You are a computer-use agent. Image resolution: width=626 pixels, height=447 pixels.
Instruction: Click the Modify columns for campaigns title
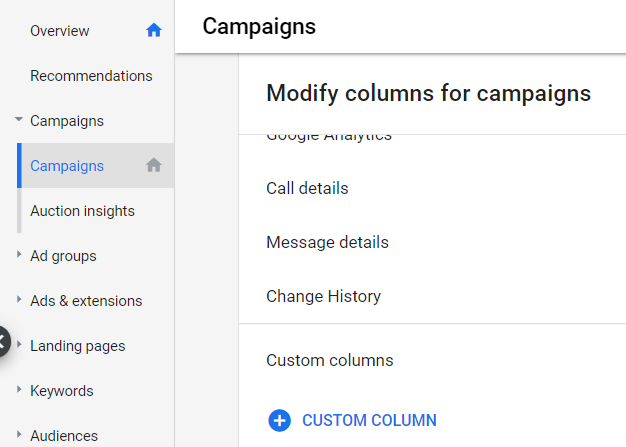pyautogui.click(x=428, y=93)
